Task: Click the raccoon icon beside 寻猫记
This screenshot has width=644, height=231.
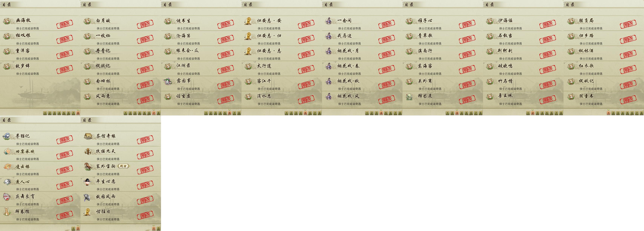Action: tap(7, 136)
